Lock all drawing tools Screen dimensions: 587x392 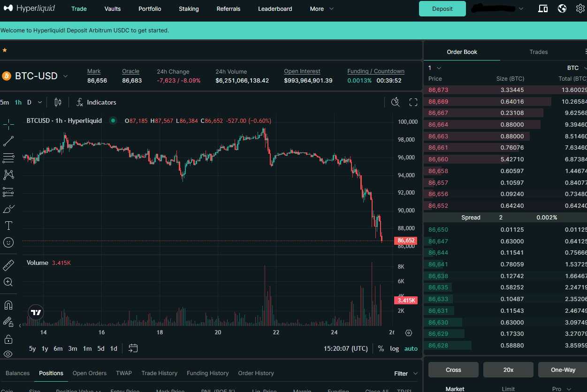pyautogui.click(x=8, y=339)
